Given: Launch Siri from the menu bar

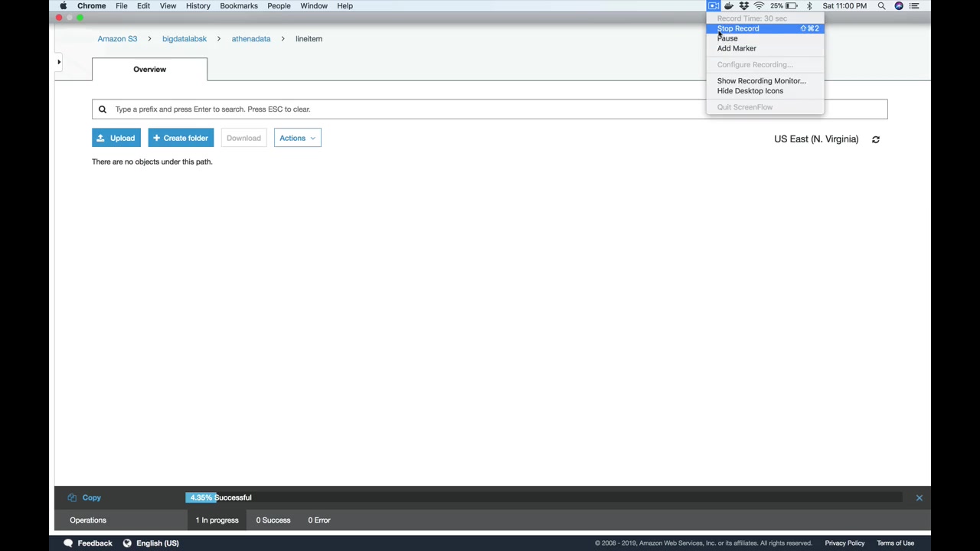Looking at the screenshot, I should (899, 6).
